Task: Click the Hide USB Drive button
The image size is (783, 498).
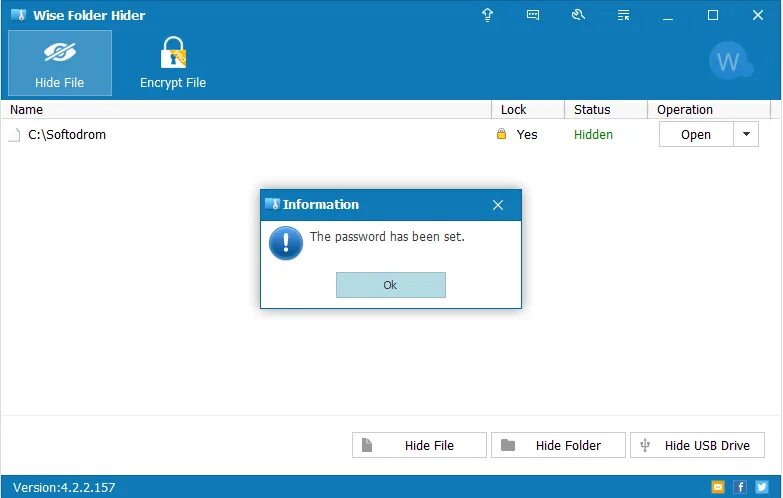Action: tap(697, 445)
